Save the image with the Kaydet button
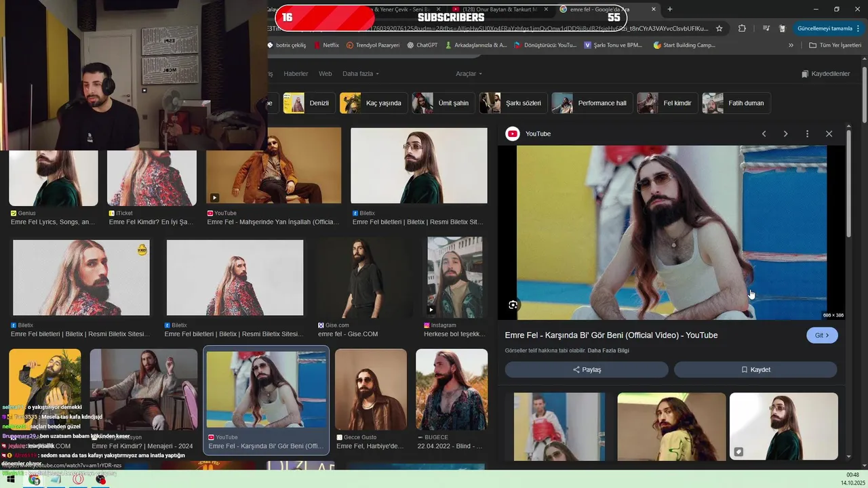The height and width of the screenshot is (488, 868). pyautogui.click(x=755, y=369)
